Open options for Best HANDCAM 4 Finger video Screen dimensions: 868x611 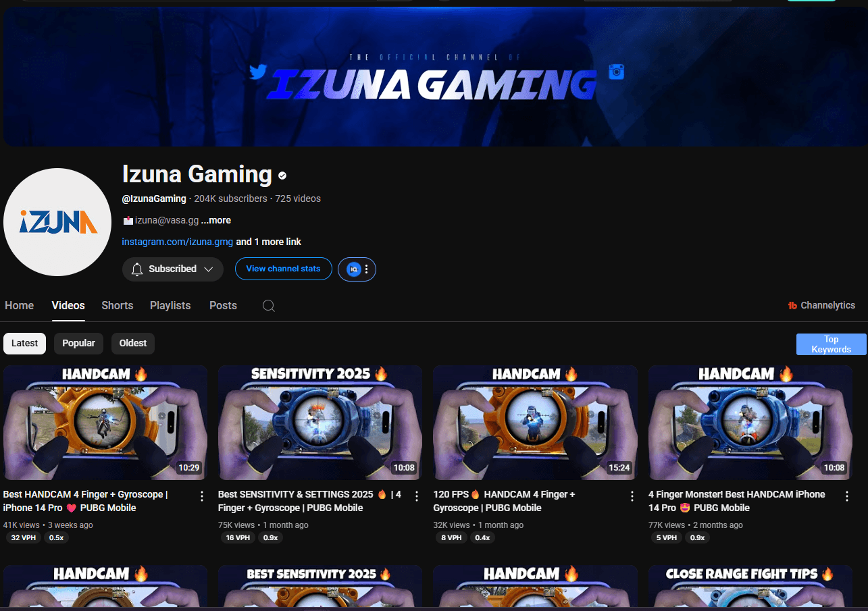[x=201, y=496]
